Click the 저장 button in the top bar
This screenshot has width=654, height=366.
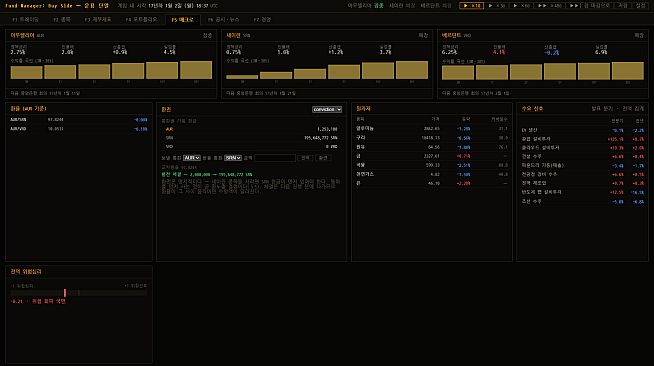(x=622, y=6)
